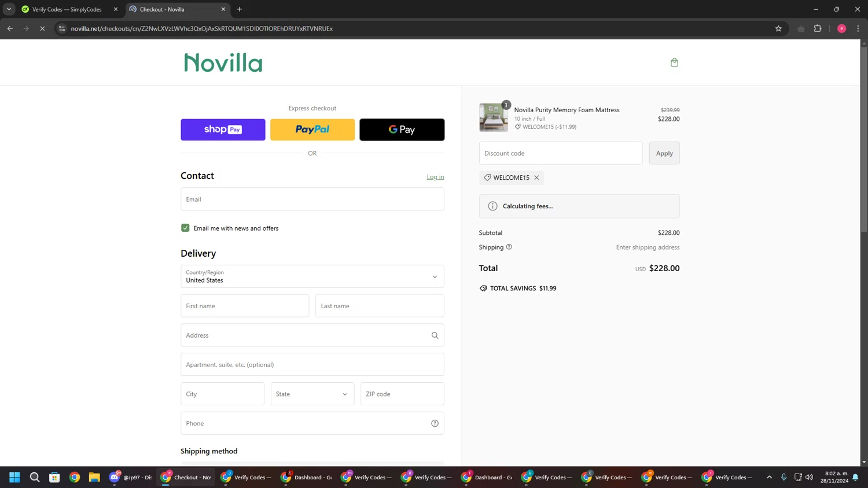Click the microphone tray icon
868x488 pixels.
click(784, 477)
